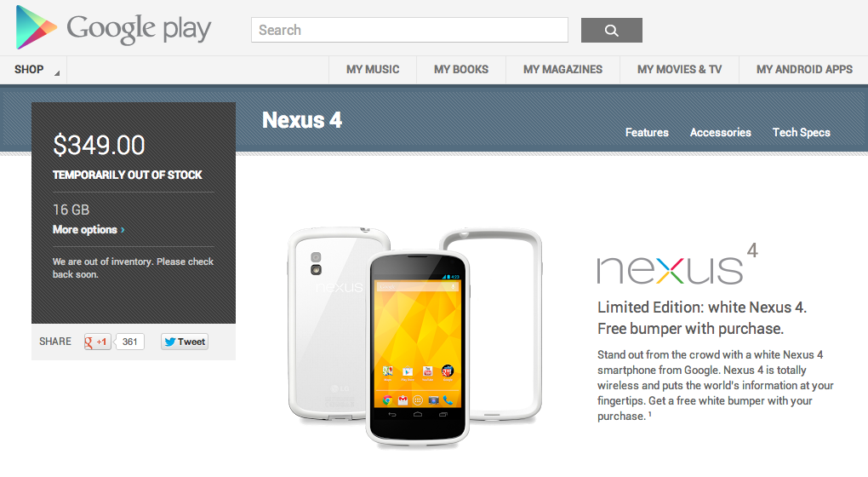The height and width of the screenshot is (477, 868).
Task: Go to MY BOOKS section
Action: 461,70
